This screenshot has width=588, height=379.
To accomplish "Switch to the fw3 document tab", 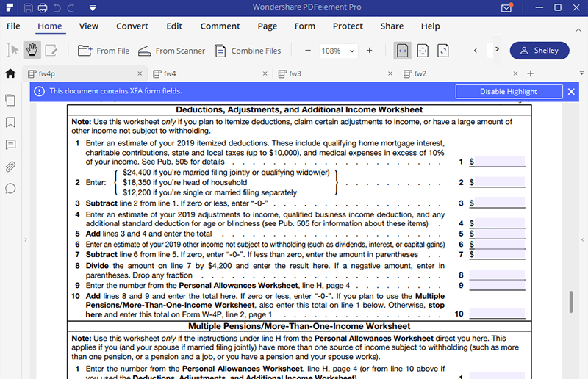I will tap(295, 73).
